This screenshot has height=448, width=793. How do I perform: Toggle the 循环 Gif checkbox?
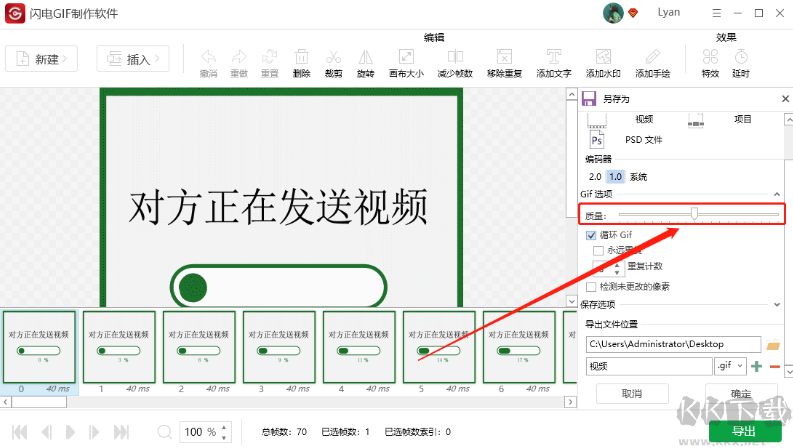[591, 234]
